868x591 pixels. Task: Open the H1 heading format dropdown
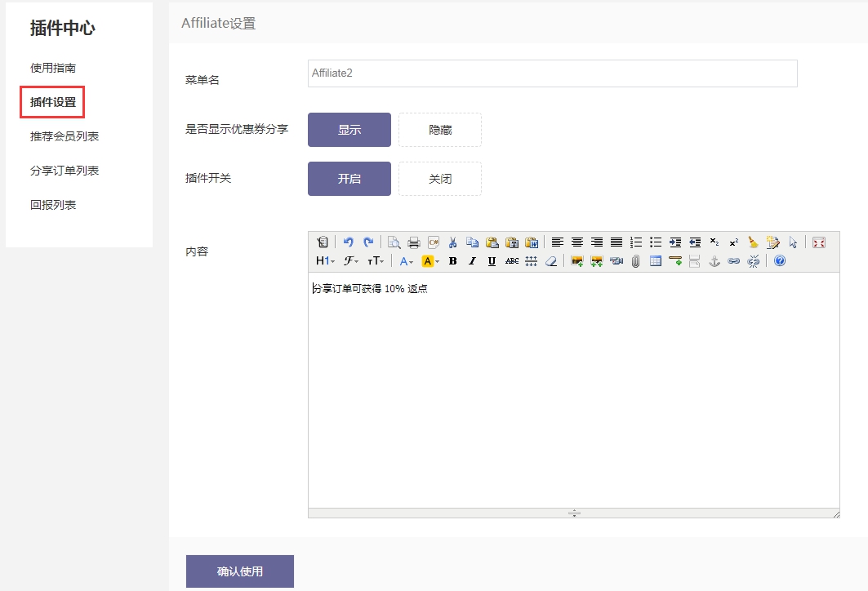point(325,261)
